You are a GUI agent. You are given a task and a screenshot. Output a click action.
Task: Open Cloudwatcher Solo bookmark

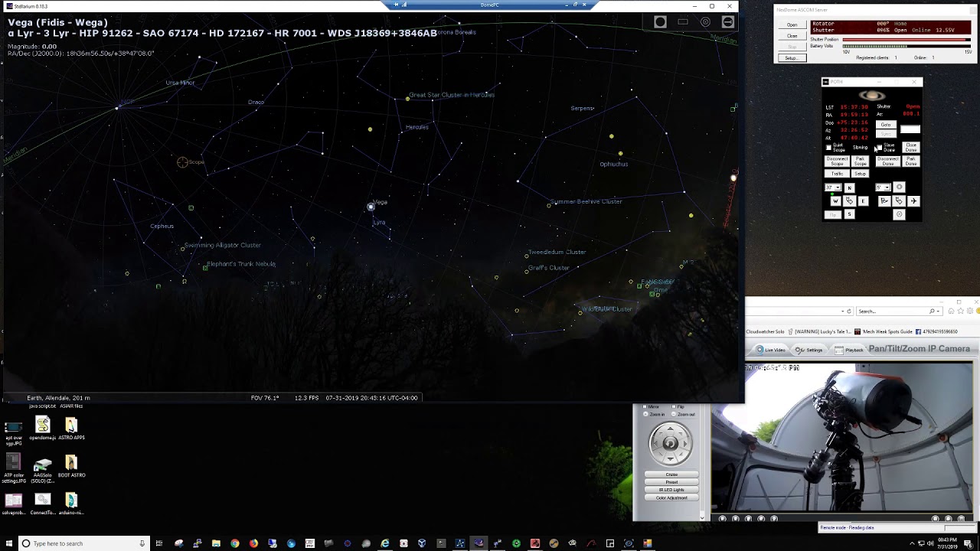tap(765, 331)
